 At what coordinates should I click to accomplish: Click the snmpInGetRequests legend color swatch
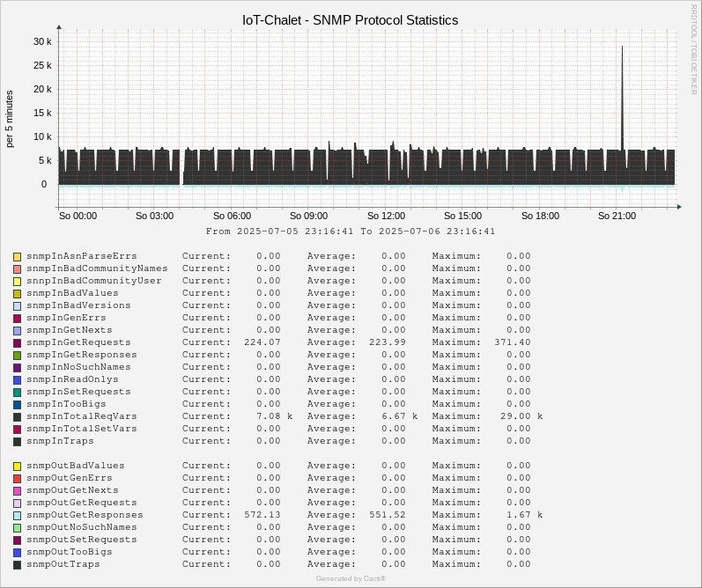17,343
